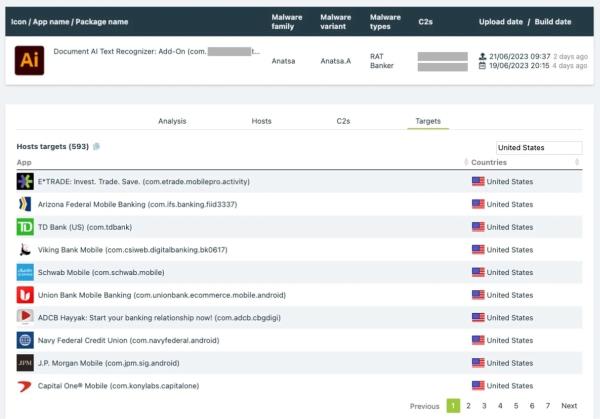This screenshot has width=600, height=419.
Task: Click the ADCB Hayyak app icon
Action: point(25,318)
